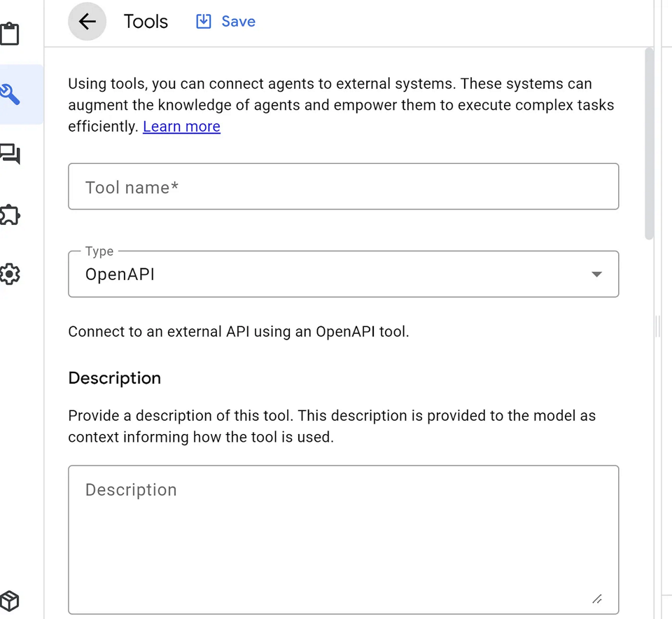Click the back arrow beside Tools

pos(87,21)
